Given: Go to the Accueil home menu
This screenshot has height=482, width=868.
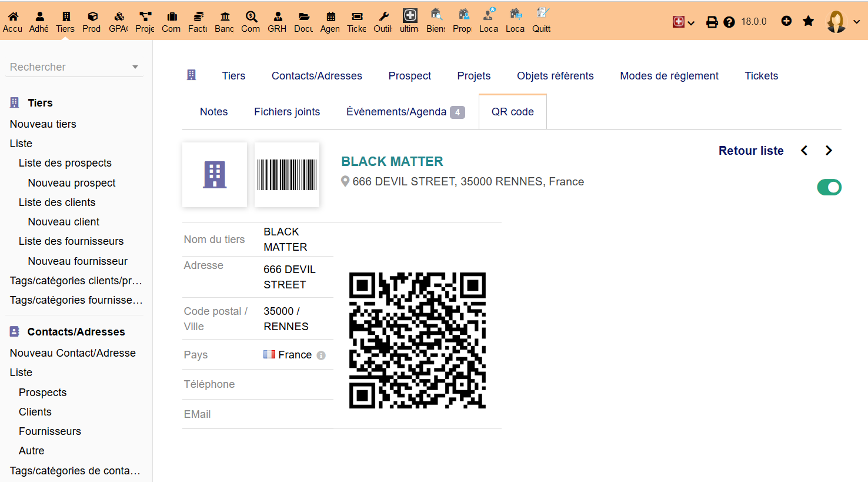Looking at the screenshot, I should 12,22.
